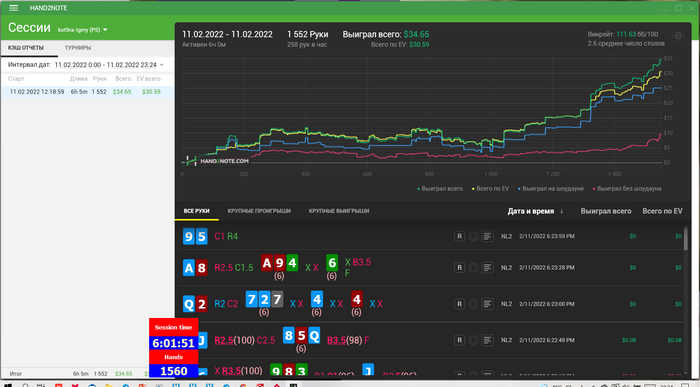The width and height of the screenshot is (700, 387).
Task: Click session timer value 6:01:51
Action: coord(173,343)
